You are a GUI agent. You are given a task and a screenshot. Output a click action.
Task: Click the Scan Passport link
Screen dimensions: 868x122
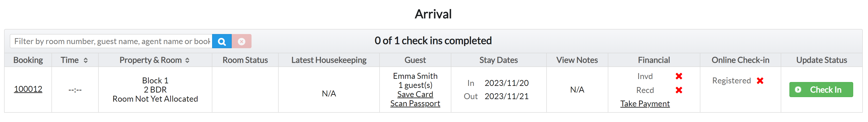coord(415,104)
